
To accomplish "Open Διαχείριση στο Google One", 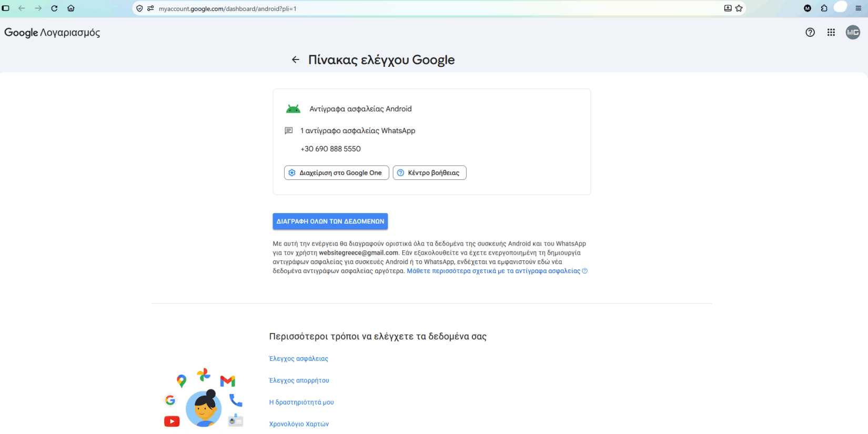I will point(337,173).
